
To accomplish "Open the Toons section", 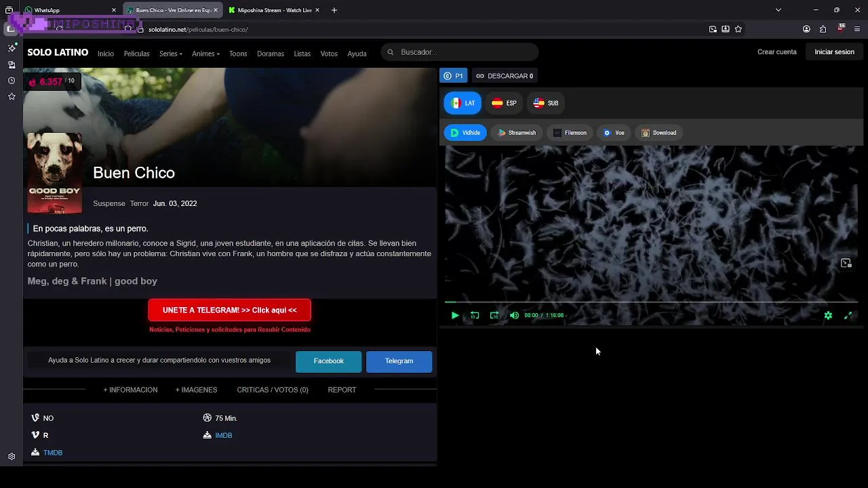I will [238, 54].
